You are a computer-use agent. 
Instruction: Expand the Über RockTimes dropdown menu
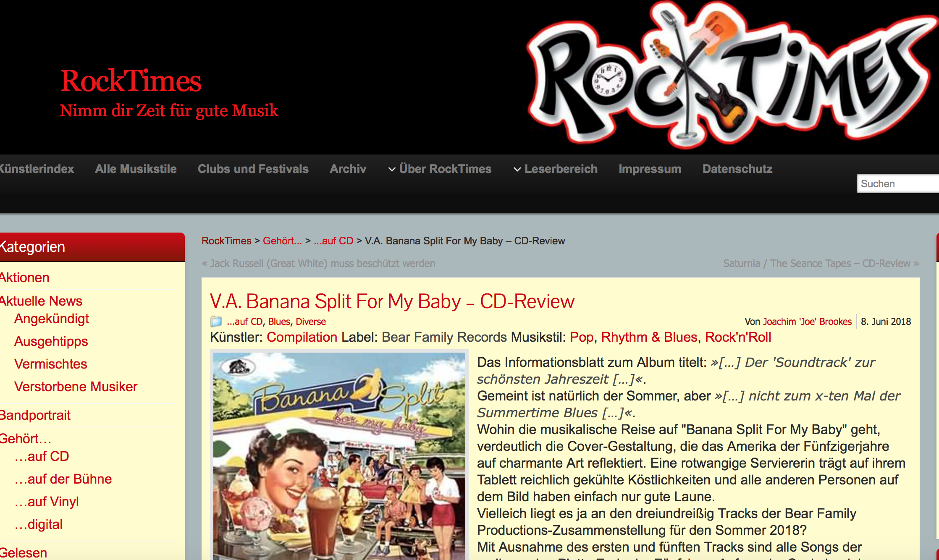coord(440,169)
